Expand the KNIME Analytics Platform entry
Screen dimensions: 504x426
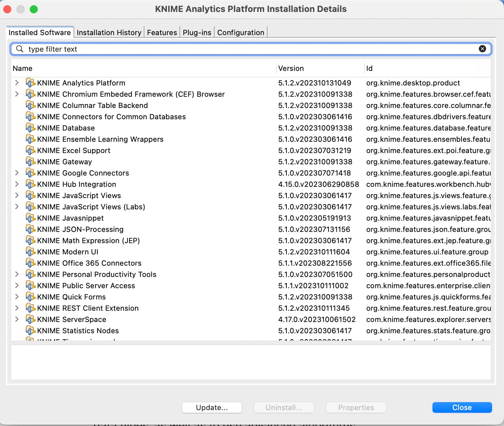[17, 83]
